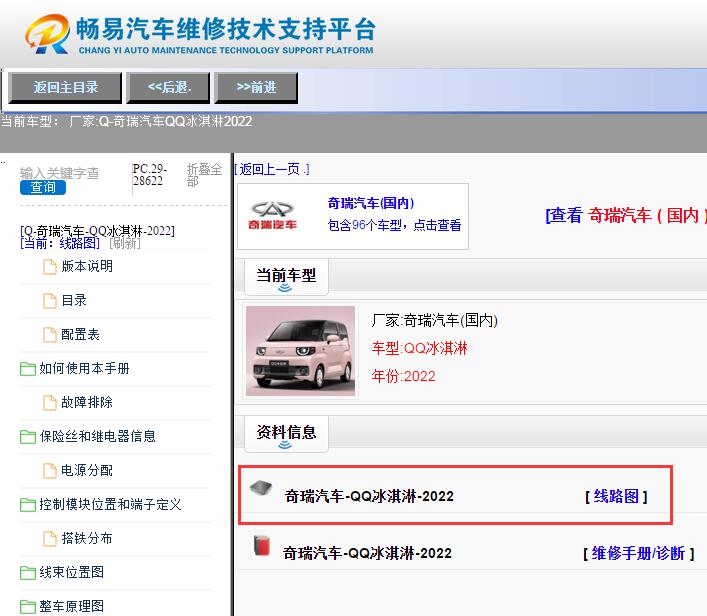Open the 版本说明 document icon
707x616 pixels.
point(50,267)
